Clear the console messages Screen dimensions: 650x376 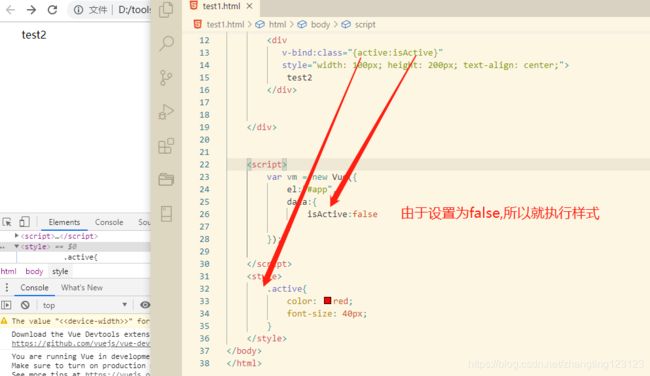click(25, 305)
